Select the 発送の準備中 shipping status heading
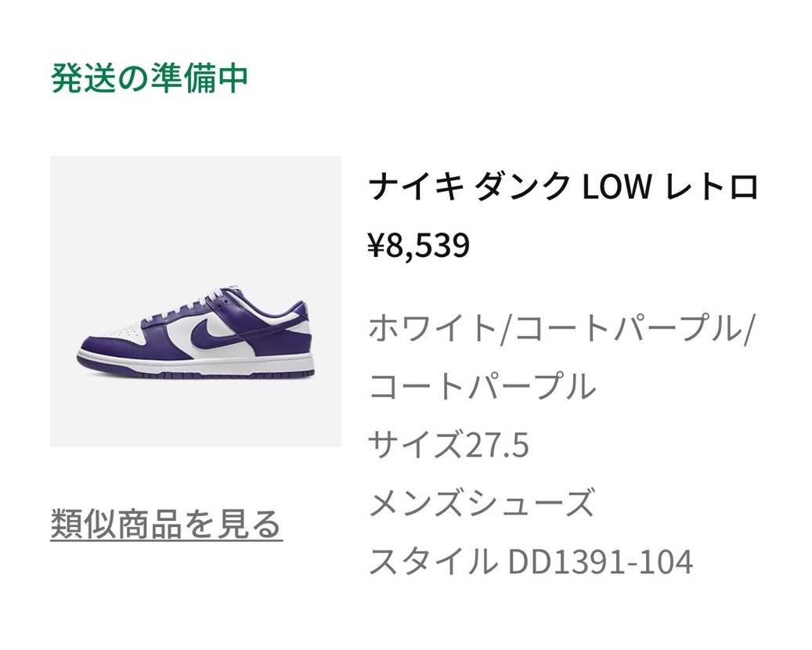The height and width of the screenshot is (650, 812). (151, 77)
